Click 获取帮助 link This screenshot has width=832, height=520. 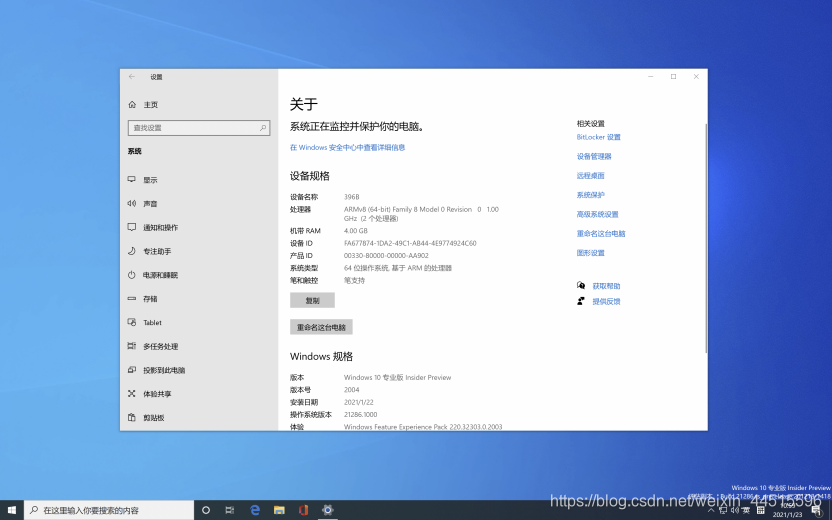pos(606,286)
